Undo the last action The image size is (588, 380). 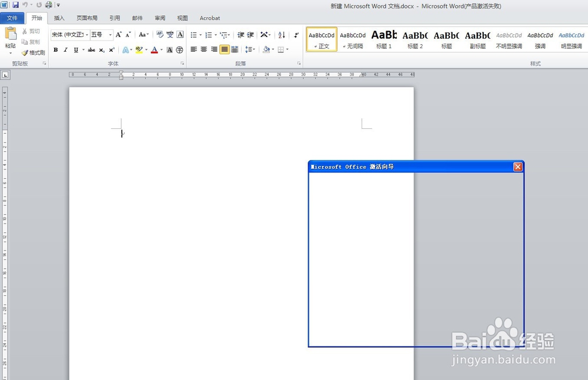click(x=25, y=5)
